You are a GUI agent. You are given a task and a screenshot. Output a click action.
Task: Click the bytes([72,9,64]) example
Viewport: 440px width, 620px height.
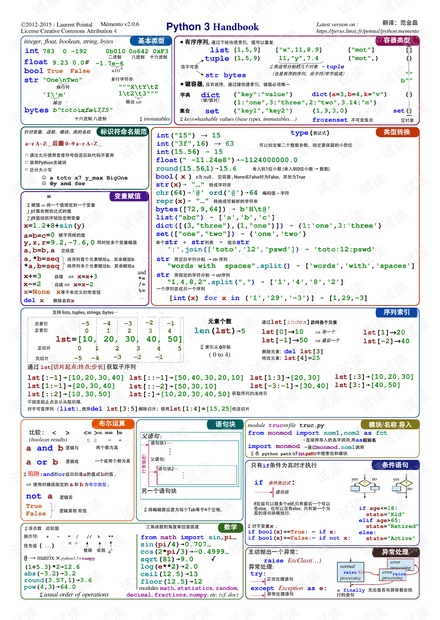tap(213, 209)
